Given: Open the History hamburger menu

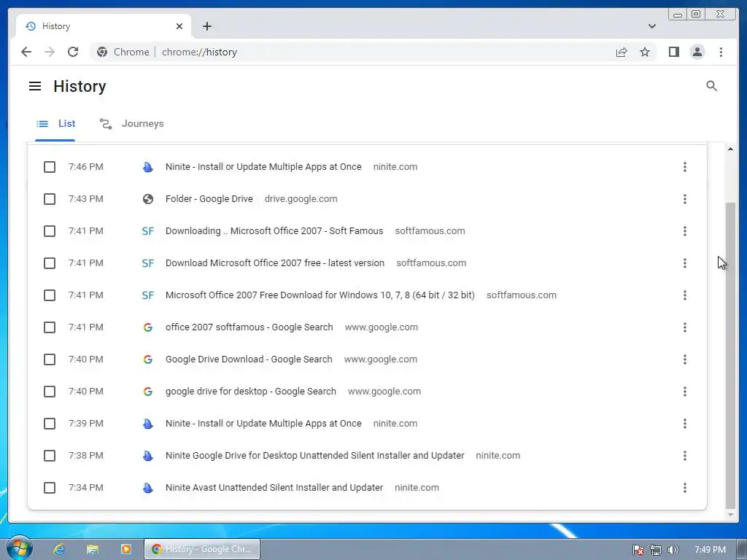Looking at the screenshot, I should [35, 86].
